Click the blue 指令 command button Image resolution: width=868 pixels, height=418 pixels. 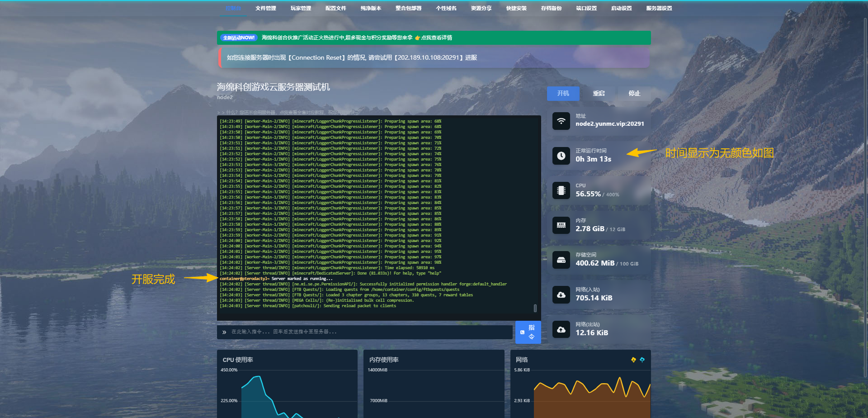click(x=528, y=332)
